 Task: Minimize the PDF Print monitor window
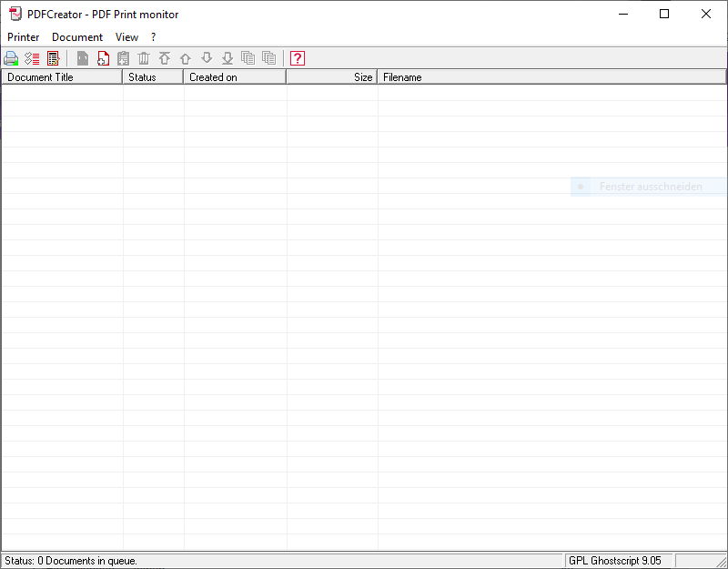tap(623, 14)
